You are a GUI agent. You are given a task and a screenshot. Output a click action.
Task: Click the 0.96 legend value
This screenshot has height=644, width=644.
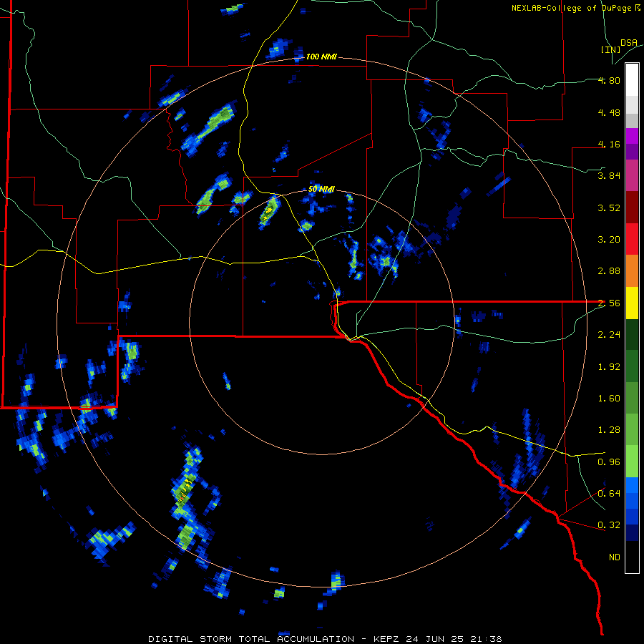(609, 462)
